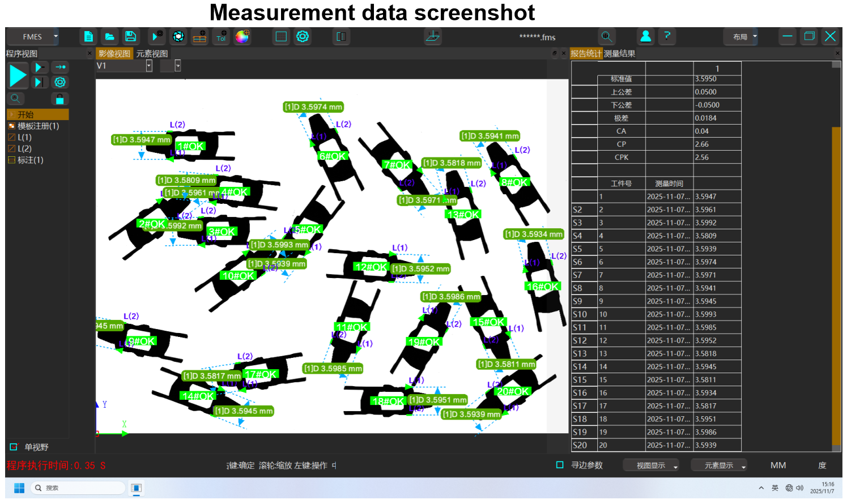Viewport: 847px width, 504px height.
Task: Expand the V1 view dropdown
Action: (149, 66)
